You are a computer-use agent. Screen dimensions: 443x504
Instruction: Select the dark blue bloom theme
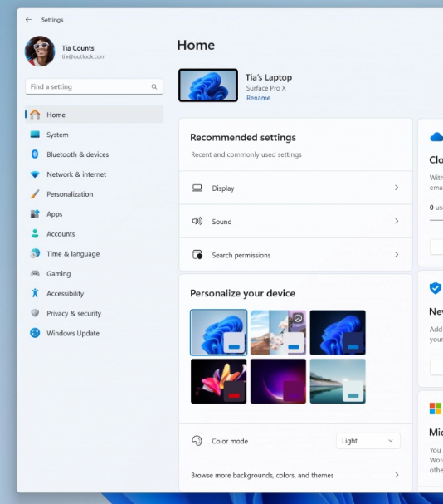tap(338, 332)
